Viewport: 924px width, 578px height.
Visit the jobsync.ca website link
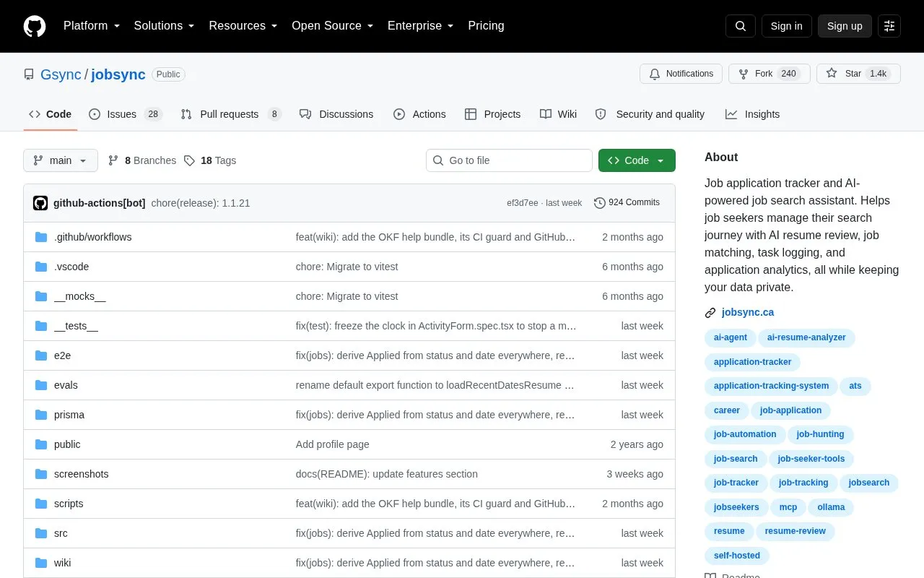coord(748,313)
